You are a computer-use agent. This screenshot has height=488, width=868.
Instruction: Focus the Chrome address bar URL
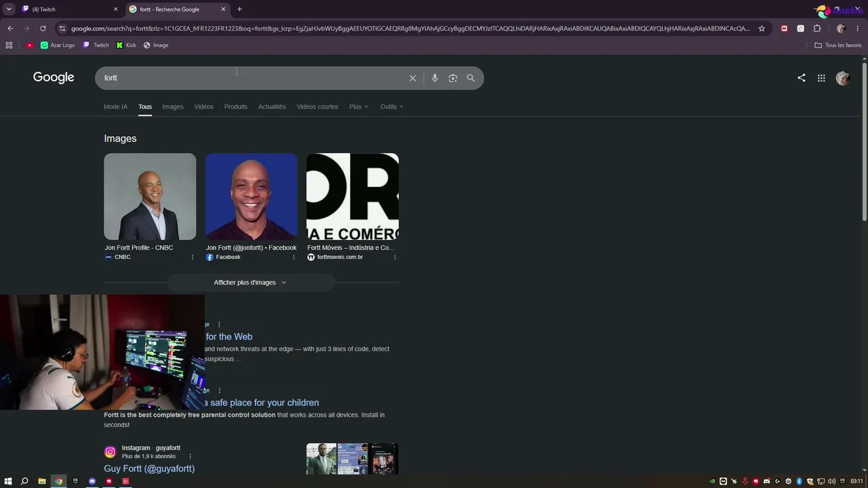(410, 28)
